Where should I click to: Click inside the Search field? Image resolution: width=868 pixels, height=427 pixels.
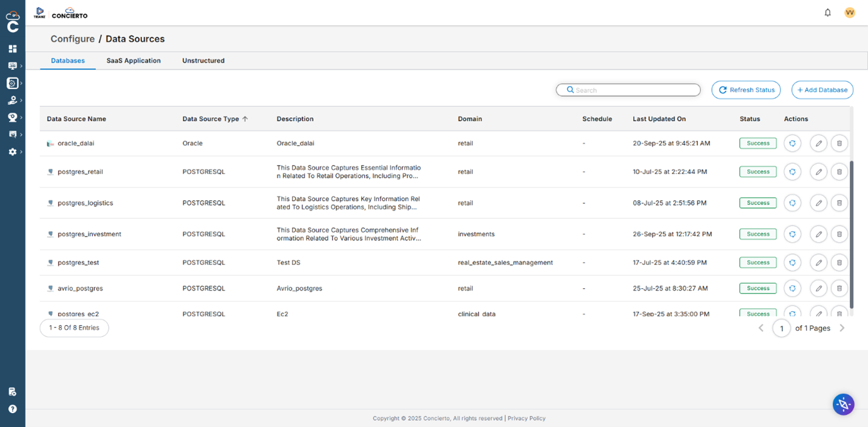[x=628, y=90]
